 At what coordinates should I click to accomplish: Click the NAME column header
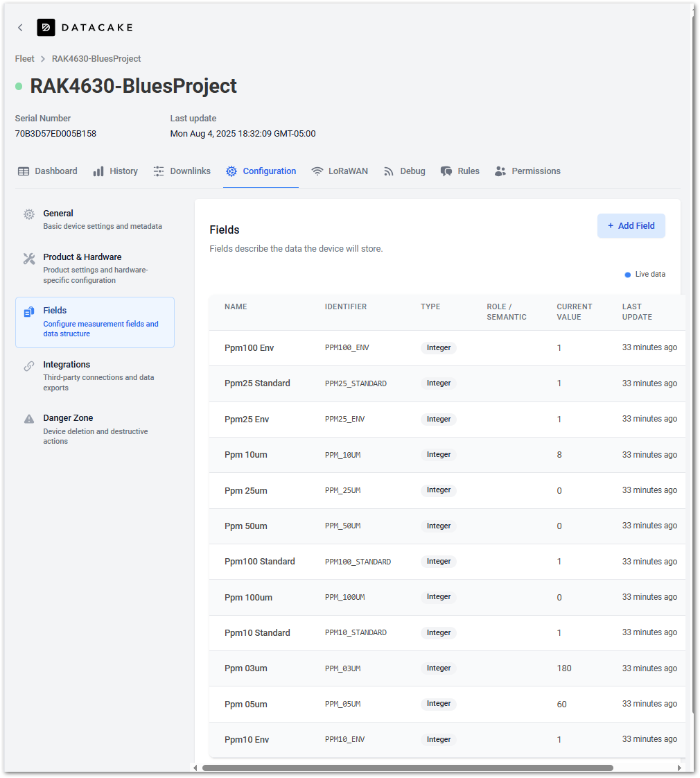pyautogui.click(x=236, y=306)
